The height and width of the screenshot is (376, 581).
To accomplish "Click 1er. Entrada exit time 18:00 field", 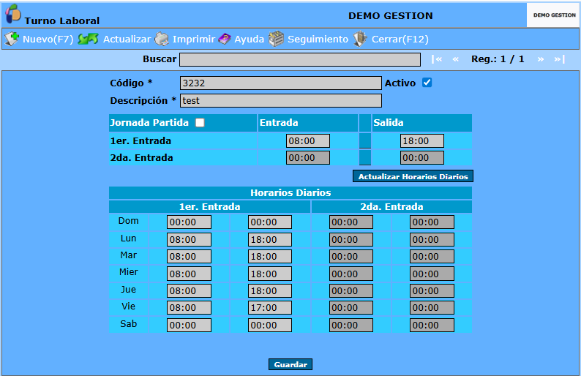I will click(422, 141).
